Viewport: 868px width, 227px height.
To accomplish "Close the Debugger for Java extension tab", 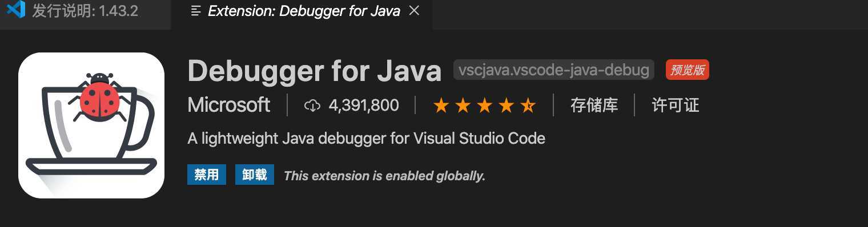I will [x=415, y=11].
